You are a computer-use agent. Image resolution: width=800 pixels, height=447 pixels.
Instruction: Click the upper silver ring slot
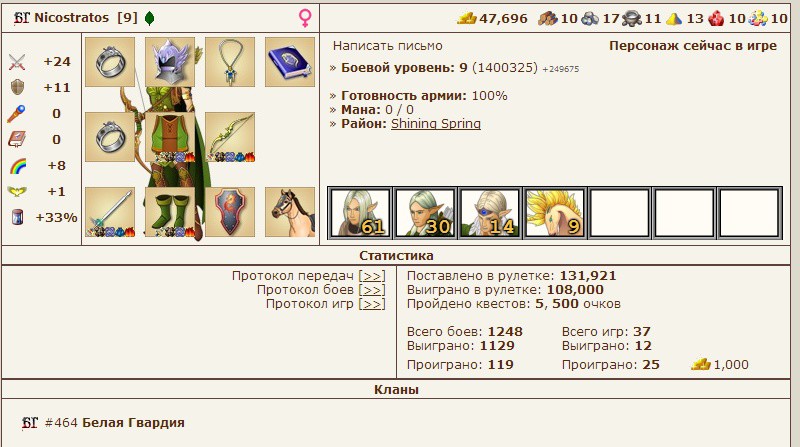pos(110,62)
